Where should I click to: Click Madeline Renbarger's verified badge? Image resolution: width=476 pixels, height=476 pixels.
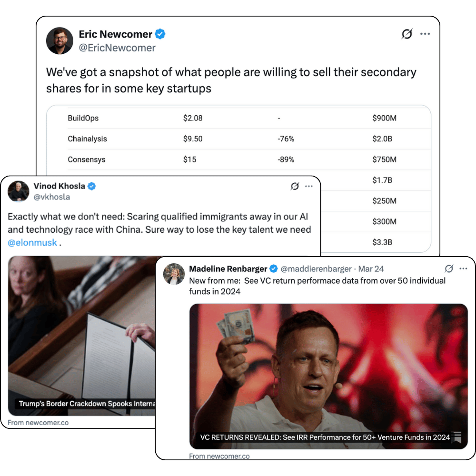[274, 268]
